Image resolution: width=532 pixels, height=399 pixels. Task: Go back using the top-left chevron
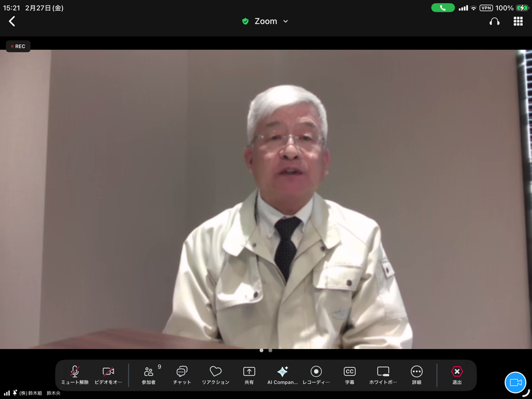pyautogui.click(x=12, y=22)
